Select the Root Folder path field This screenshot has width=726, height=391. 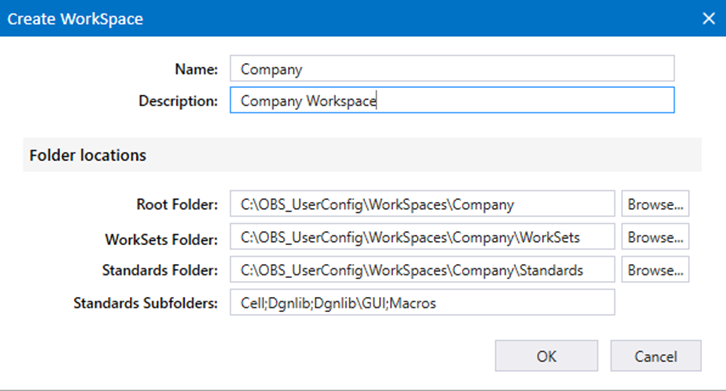pos(422,204)
